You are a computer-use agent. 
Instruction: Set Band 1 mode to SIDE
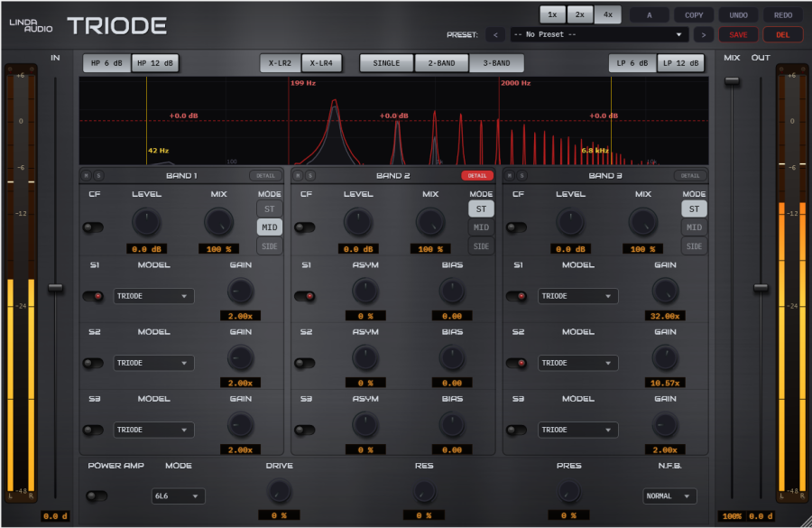269,246
